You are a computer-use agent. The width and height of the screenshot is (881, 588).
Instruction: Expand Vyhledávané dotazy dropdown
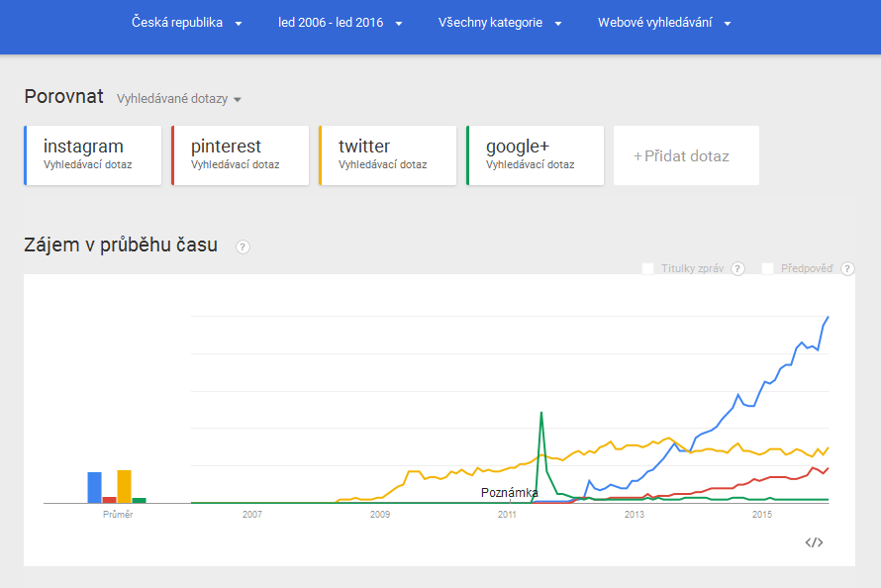pos(178,99)
